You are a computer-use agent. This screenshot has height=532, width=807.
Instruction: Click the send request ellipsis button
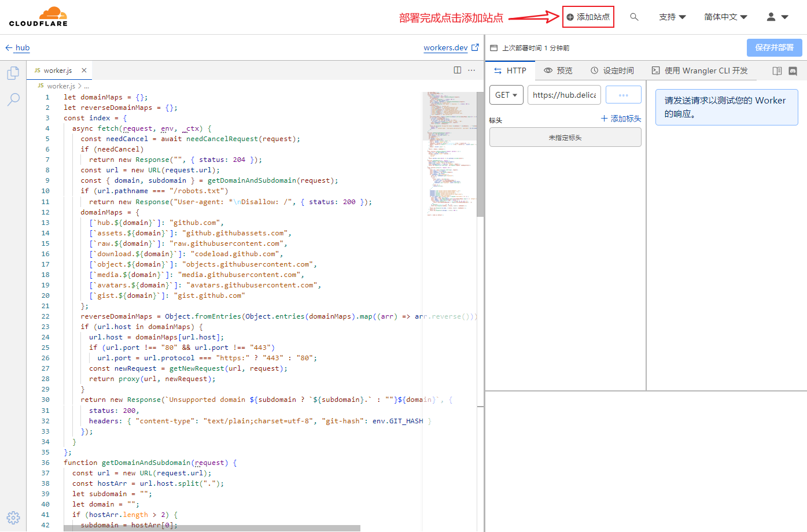(624, 95)
